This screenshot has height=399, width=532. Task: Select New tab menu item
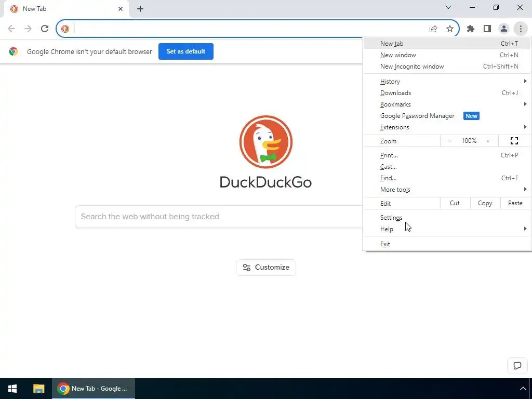click(x=447, y=44)
